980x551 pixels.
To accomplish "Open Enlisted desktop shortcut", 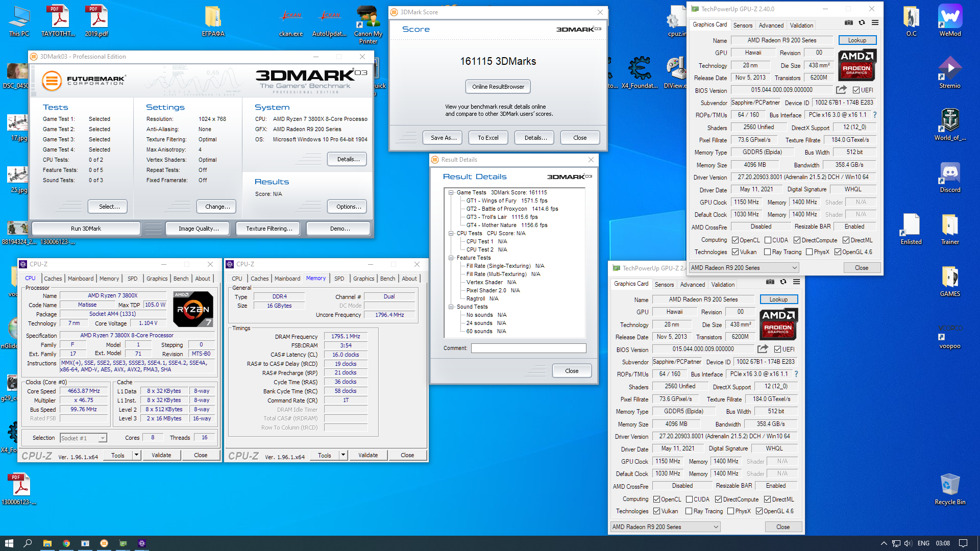I will (x=911, y=229).
